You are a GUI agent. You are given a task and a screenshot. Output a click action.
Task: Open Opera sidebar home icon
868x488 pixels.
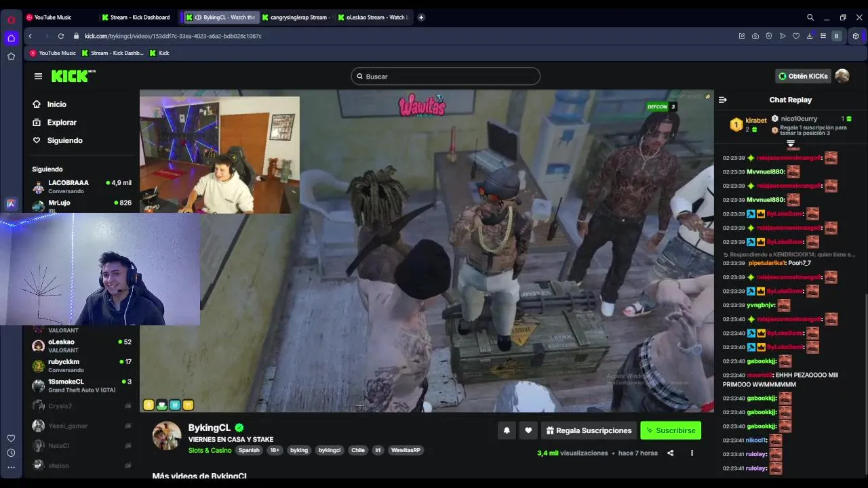click(11, 38)
